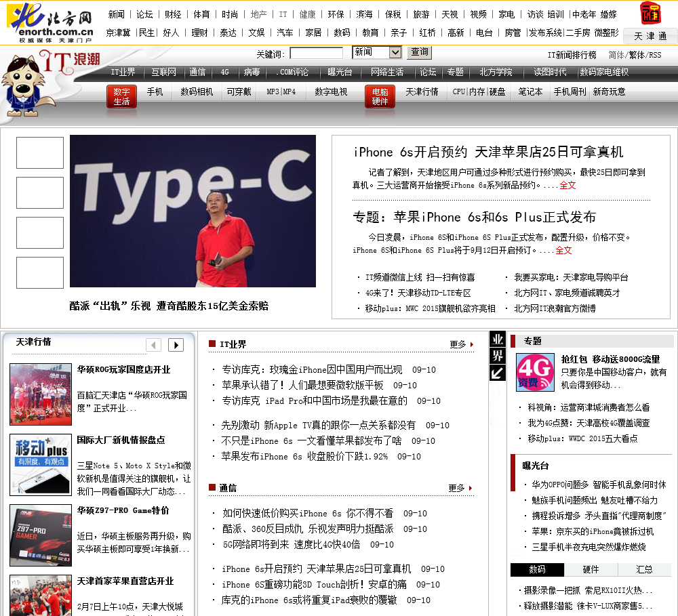Image resolution: width=678 pixels, height=616 pixels.
Task: Open the 北方学院 navigation item
Action: click(x=496, y=73)
